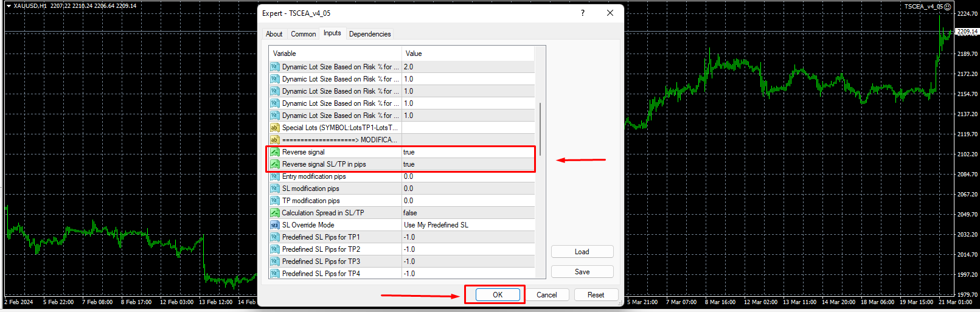Click the icon beside Reverse signal

point(274,152)
